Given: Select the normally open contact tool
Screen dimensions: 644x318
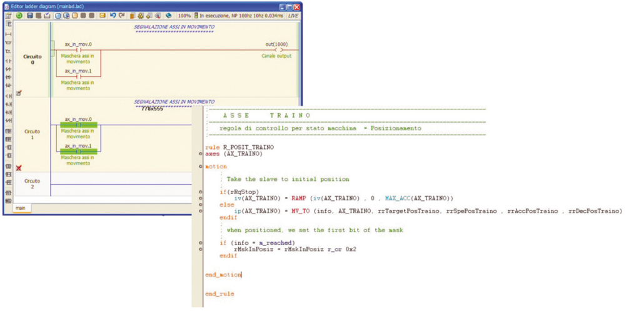Looking at the screenshot, I should pyautogui.click(x=8, y=61).
